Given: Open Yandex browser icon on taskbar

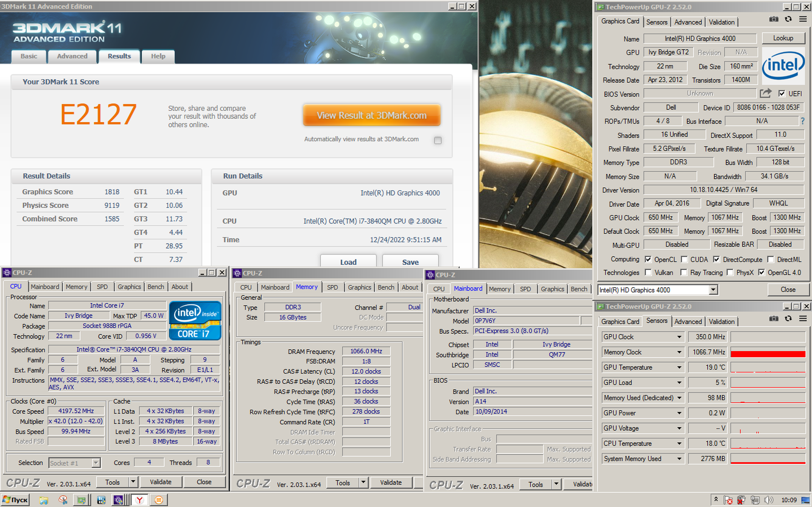Looking at the screenshot, I should pos(139,500).
